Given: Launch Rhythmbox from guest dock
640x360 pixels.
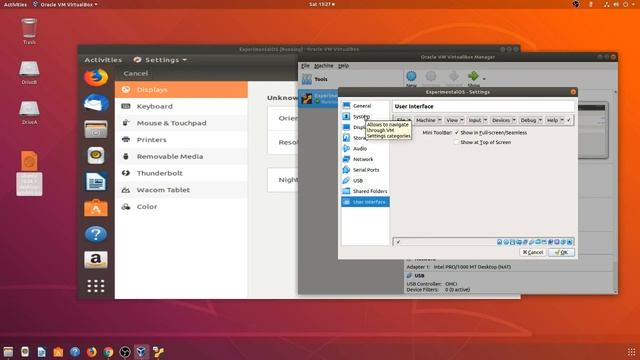Looking at the screenshot, I should [x=96, y=156].
